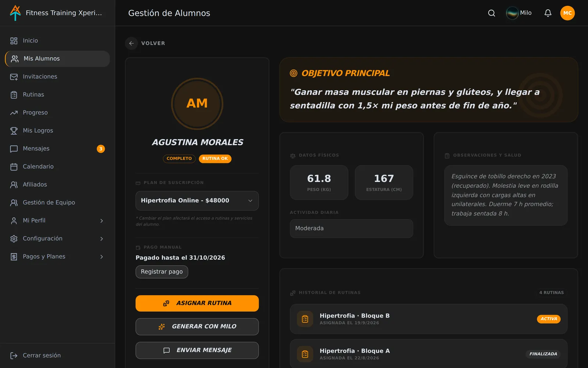Click the Progreso trend chart icon

(x=14, y=113)
